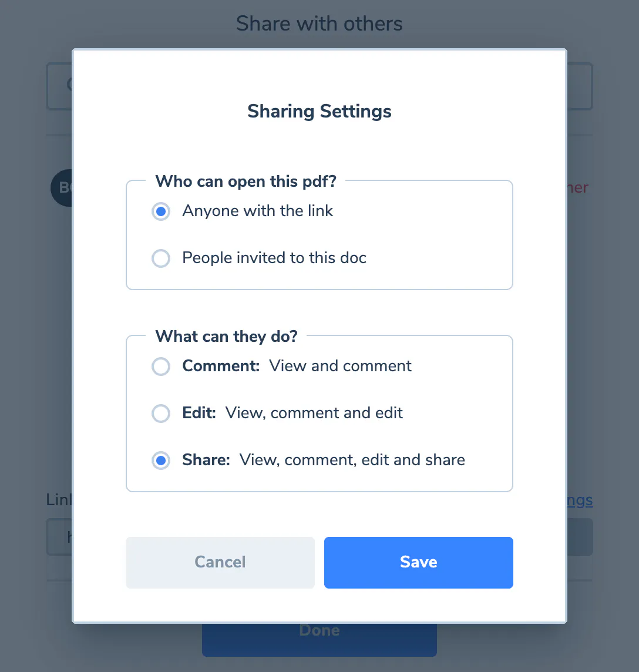Click the partially hidden settings link at right

pos(580,500)
